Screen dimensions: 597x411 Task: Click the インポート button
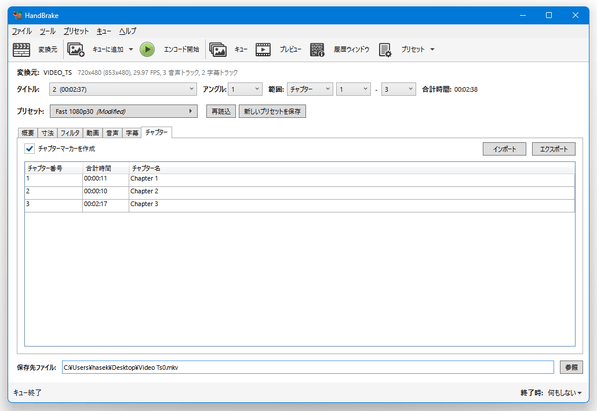tap(504, 149)
